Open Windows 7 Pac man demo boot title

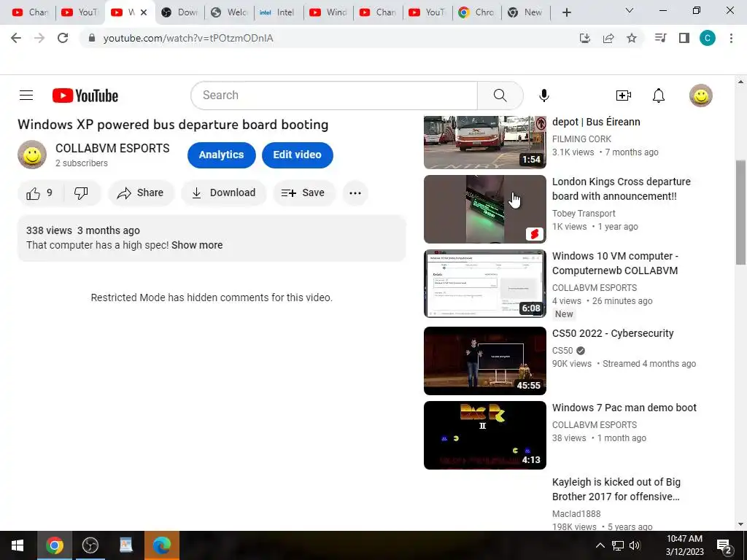coord(624,408)
